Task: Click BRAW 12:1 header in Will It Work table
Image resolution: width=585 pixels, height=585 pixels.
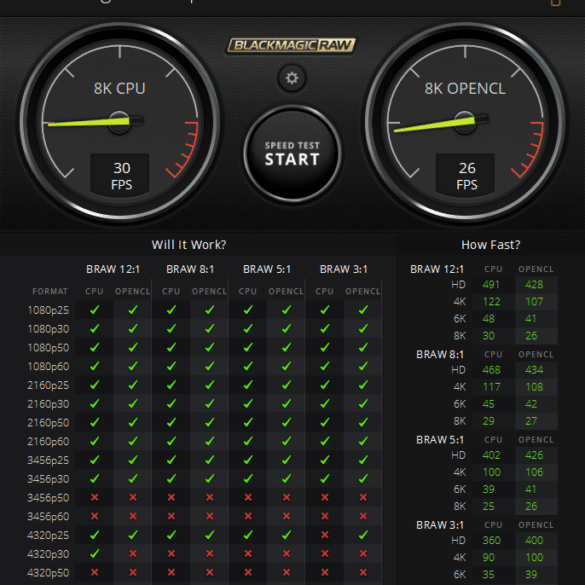Action: point(113,269)
